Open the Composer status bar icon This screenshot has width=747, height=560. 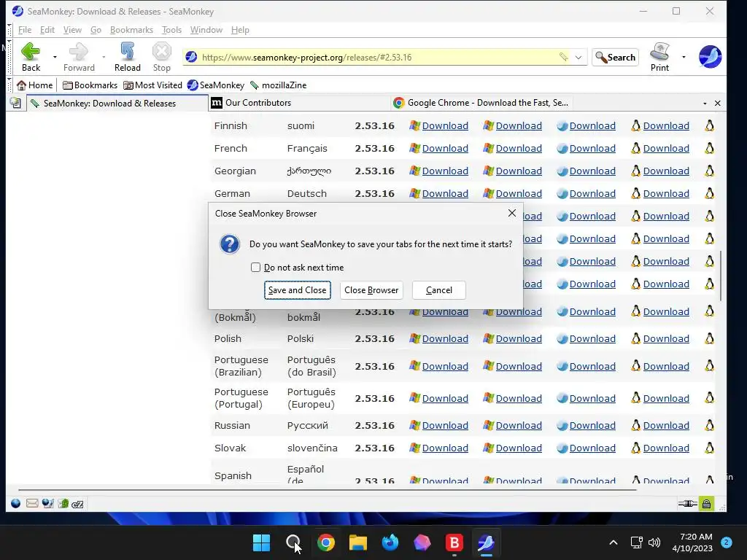[x=47, y=503]
